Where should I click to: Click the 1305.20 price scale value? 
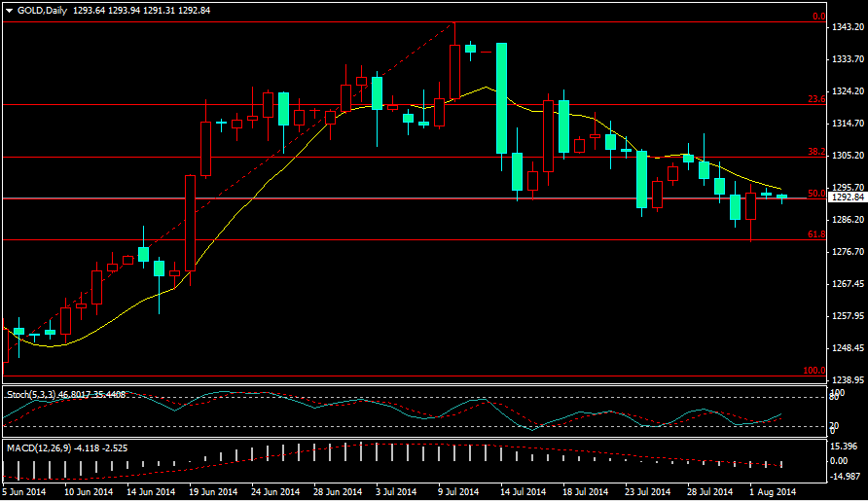849,155
